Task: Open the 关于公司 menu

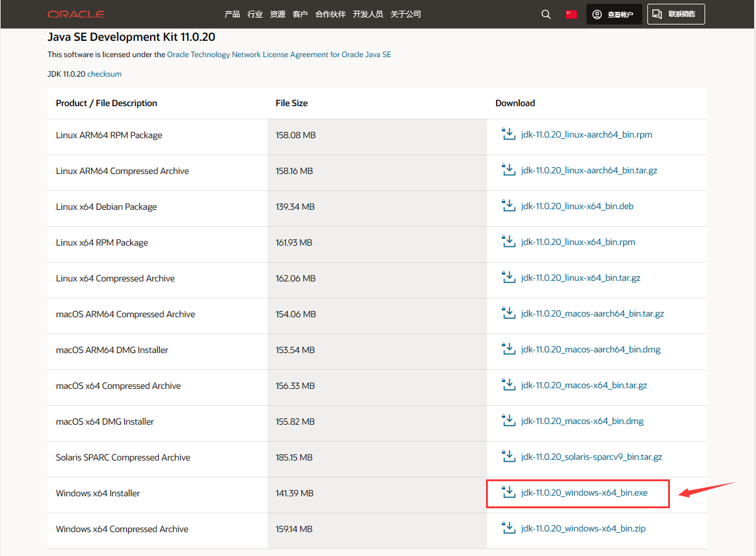Action: (x=406, y=14)
